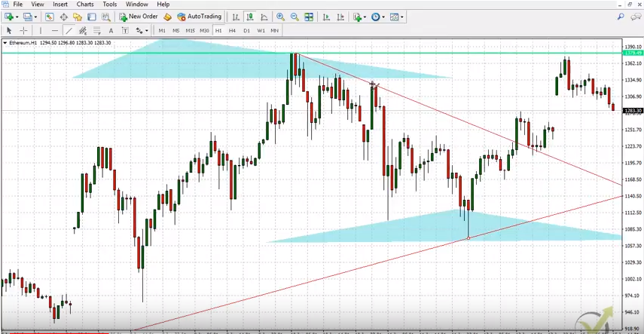644x334 pixels.
Task: Select the Vertical Line drawing tool
Action: [40, 30]
